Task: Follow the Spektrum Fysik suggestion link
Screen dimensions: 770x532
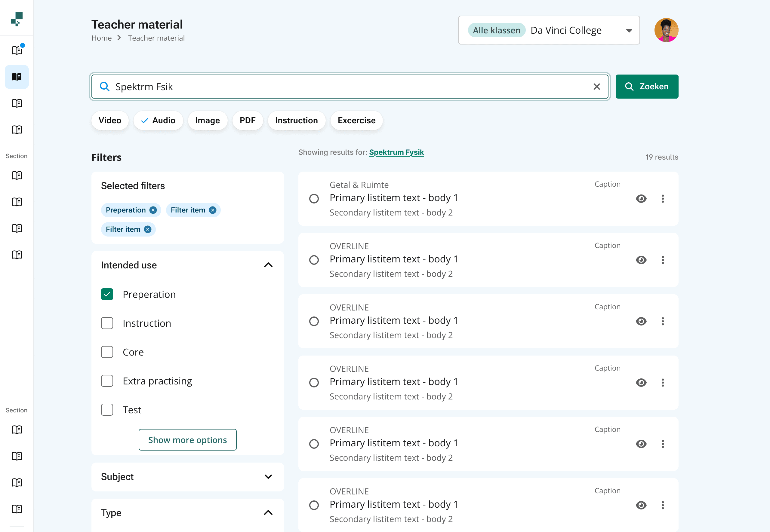Action: click(x=396, y=152)
